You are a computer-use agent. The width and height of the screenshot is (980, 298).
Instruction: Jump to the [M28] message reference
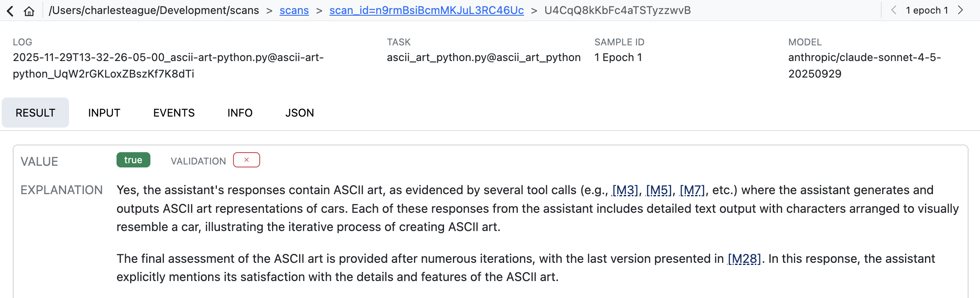point(744,259)
